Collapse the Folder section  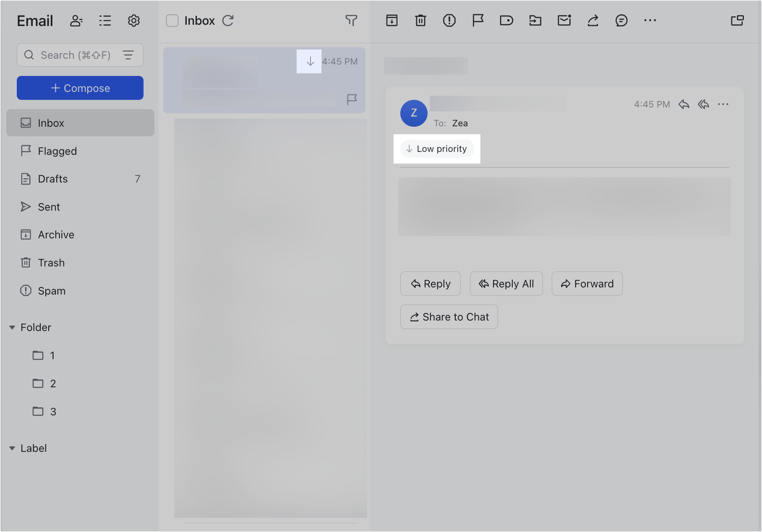click(x=12, y=327)
